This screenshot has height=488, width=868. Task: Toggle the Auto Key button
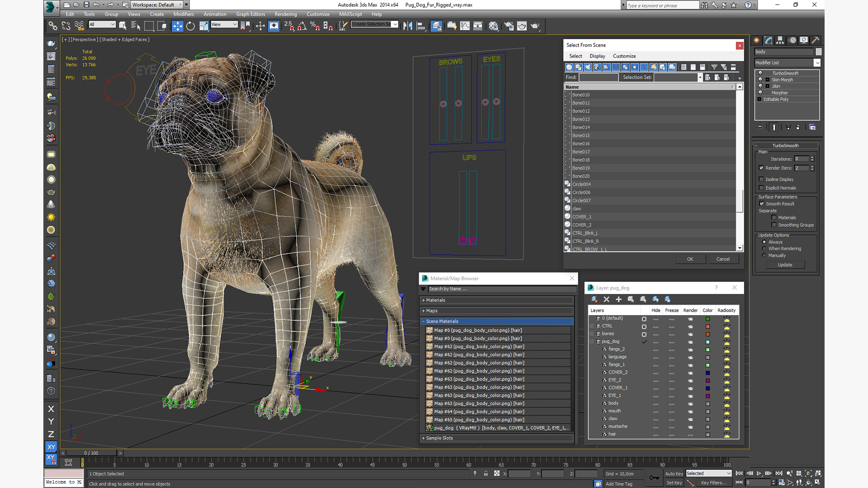click(x=674, y=474)
